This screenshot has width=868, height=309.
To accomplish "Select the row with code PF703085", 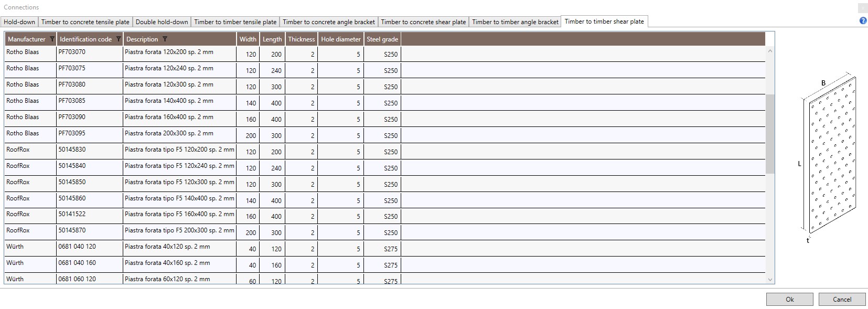I will 384,103.
